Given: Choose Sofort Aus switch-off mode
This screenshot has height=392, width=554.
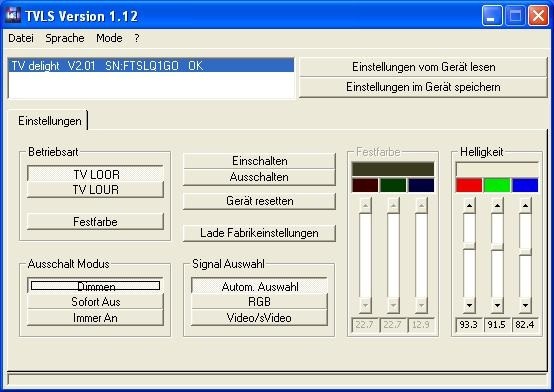Looking at the screenshot, I should [x=95, y=302].
